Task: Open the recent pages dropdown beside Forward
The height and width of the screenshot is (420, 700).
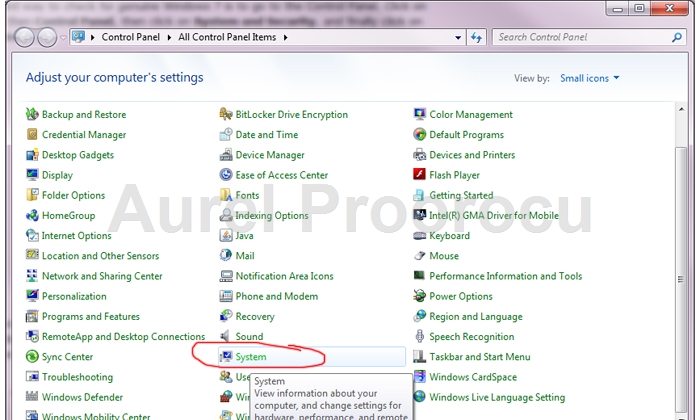Action: (x=63, y=37)
